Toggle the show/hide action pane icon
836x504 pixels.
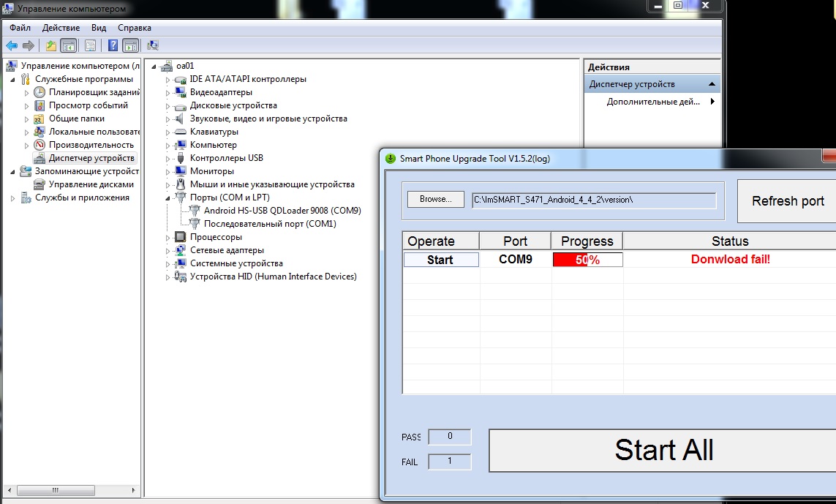pos(130,45)
